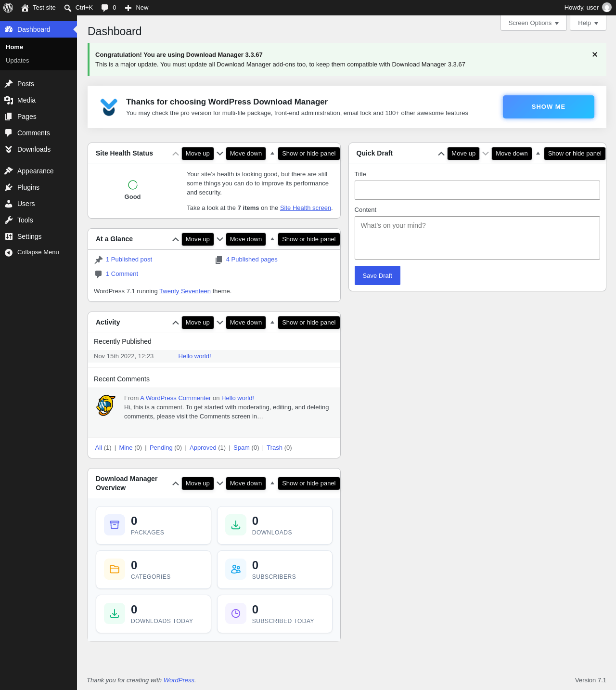This screenshot has width=616, height=690.
Task: Click the Packages box icon
Action: point(115,525)
